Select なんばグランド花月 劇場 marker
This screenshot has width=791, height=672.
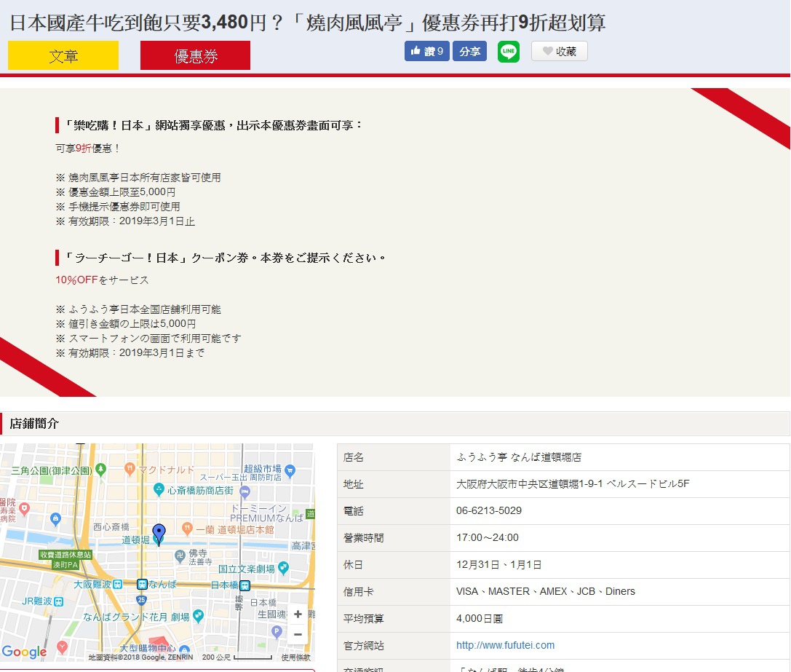point(198,615)
